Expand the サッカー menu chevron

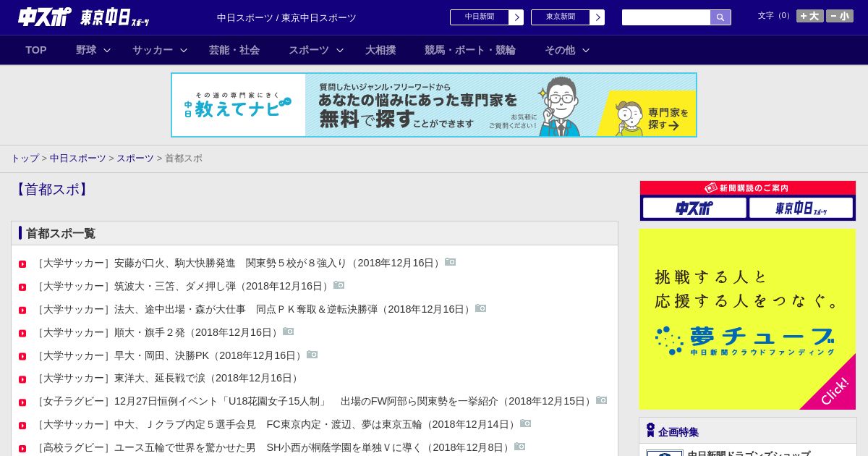(184, 50)
